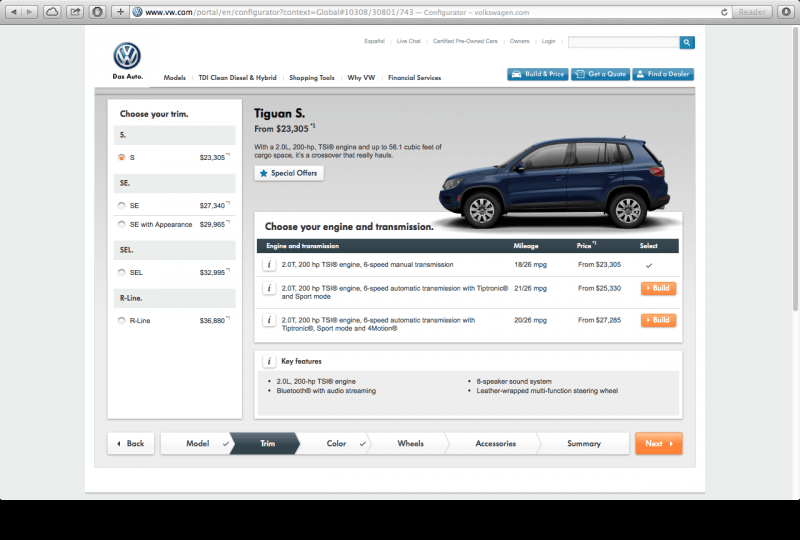Click the $32,995 SEL price
The image size is (800, 540).
(x=212, y=273)
